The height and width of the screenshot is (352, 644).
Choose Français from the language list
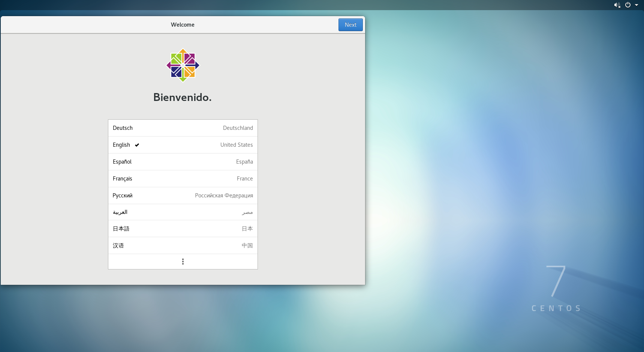point(183,179)
